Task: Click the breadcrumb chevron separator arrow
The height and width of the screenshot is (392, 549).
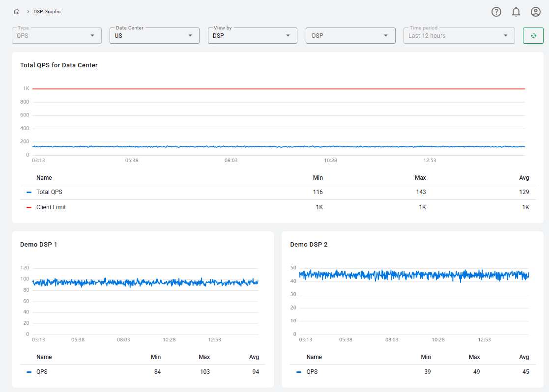Action: (x=28, y=11)
